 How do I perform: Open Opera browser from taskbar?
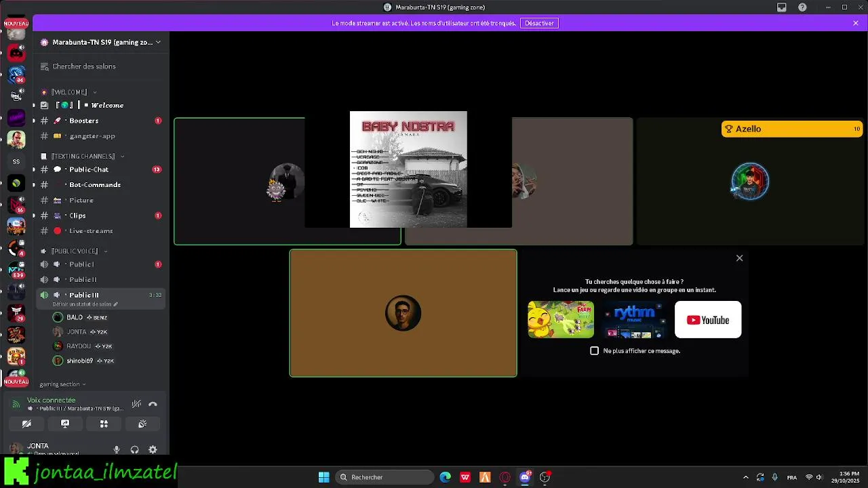coord(505,477)
